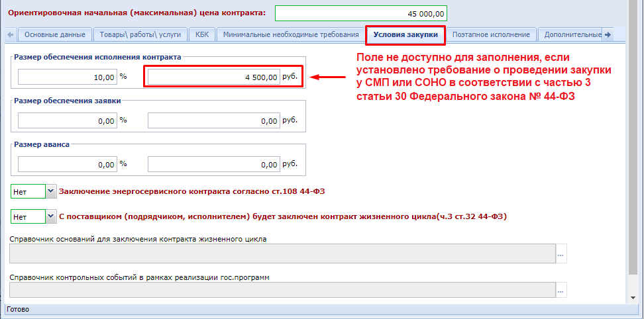The height and width of the screenshot is (319, 644).
Task: Click the initial maximum contract price field
Action: coord(361,13)
